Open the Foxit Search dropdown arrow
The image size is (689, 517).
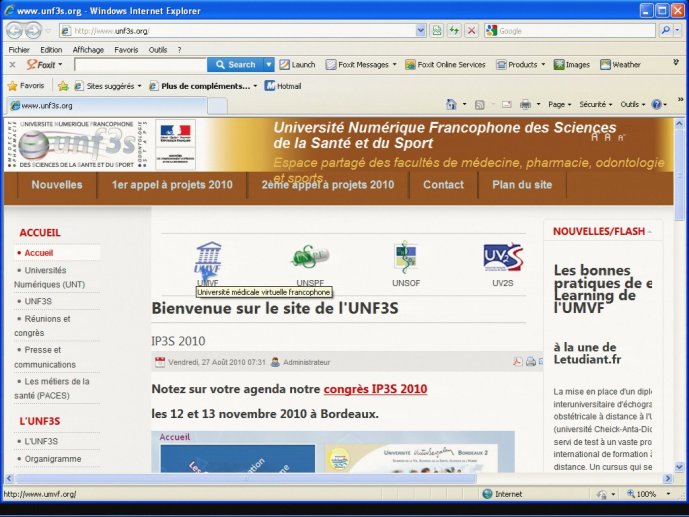[x=268, y=65]
